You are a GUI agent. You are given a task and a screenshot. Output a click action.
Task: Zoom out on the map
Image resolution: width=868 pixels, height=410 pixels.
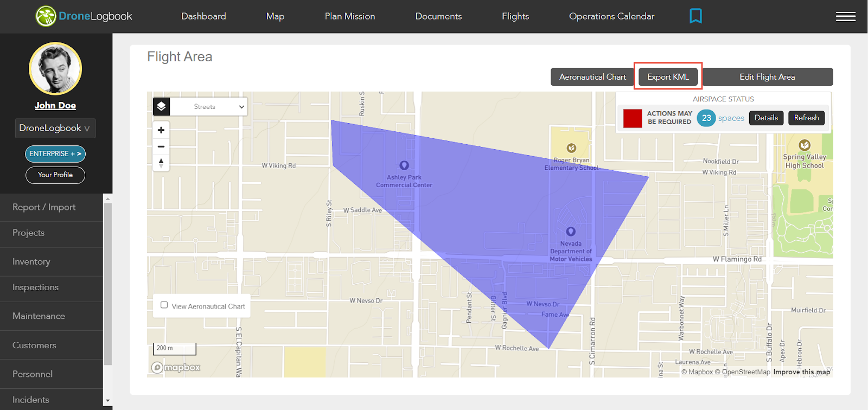[x=161, y=146]
